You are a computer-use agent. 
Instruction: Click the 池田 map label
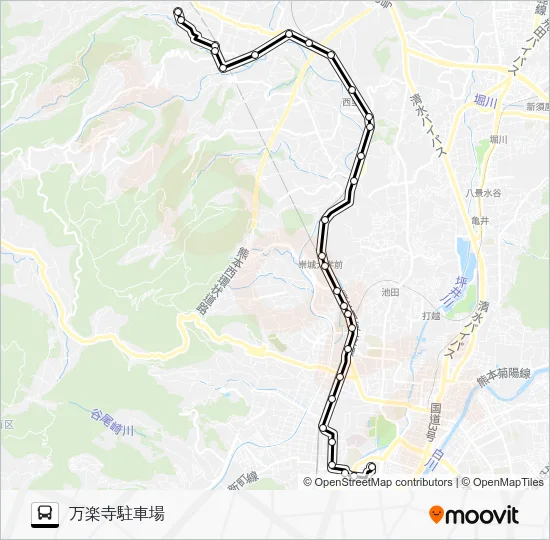pos(390,292)
